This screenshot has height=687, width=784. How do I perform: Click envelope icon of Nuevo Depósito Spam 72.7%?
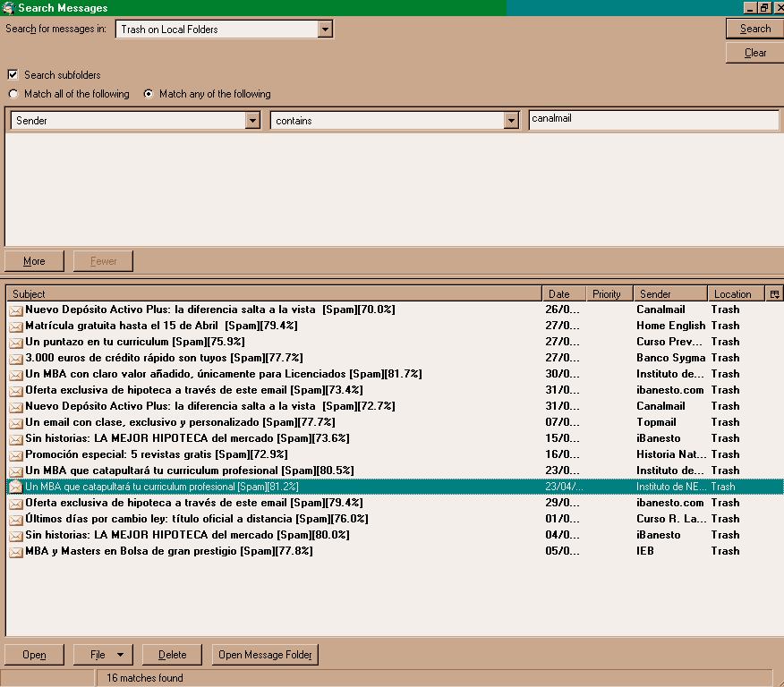[x=16, y=407]
